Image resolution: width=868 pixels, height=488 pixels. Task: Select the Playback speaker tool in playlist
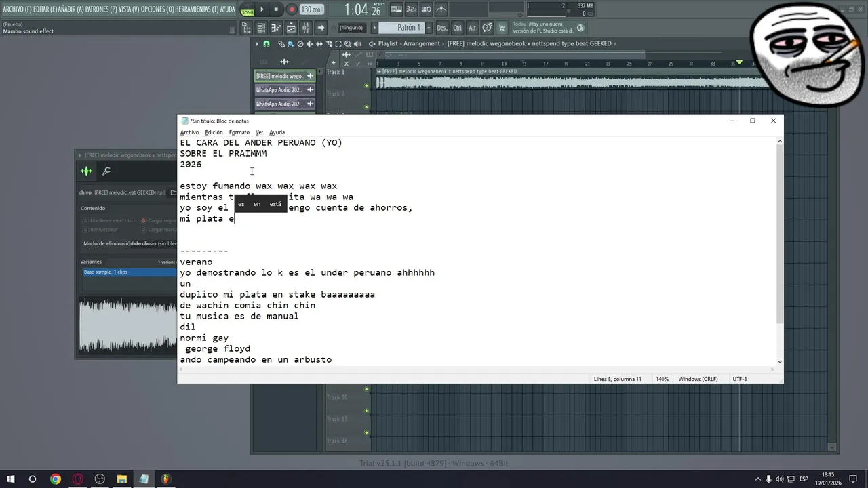pyautogui.click(x=357, y=44)
